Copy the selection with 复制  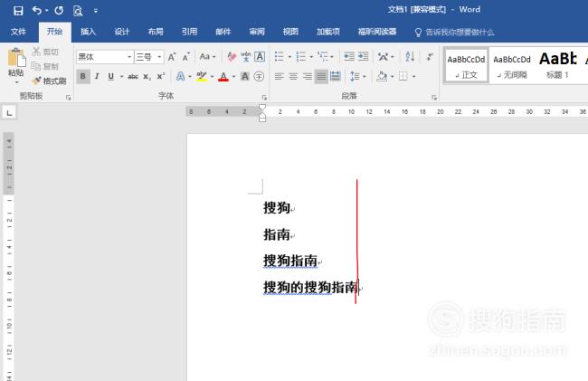(x=45, y=66)
